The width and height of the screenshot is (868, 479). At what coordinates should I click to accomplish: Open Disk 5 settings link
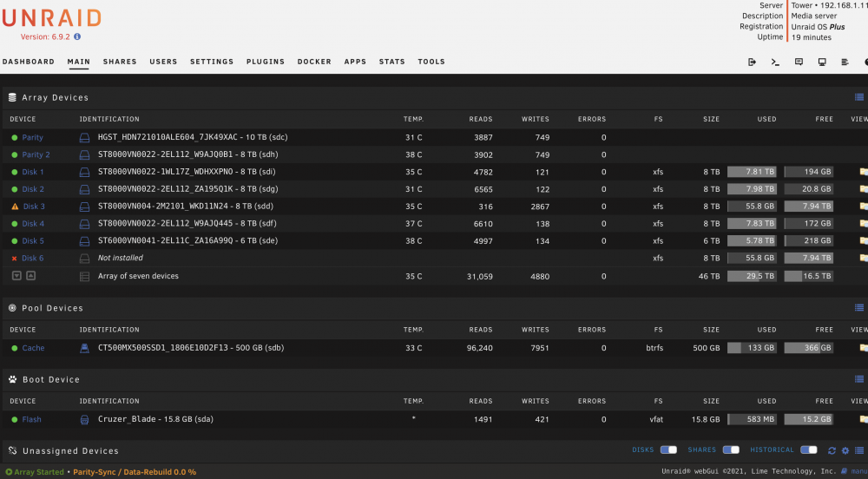click(x=33, y=241)
